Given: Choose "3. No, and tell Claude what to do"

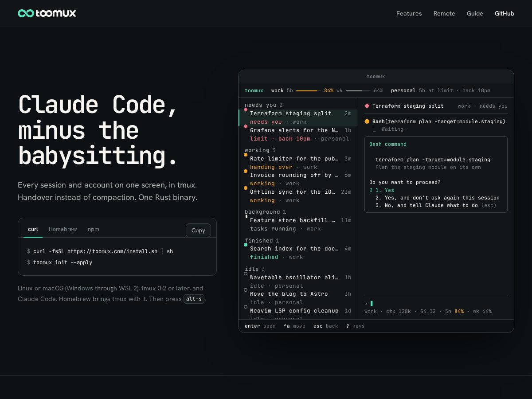Looking at the screenshot, I should (x=436, y=205).
